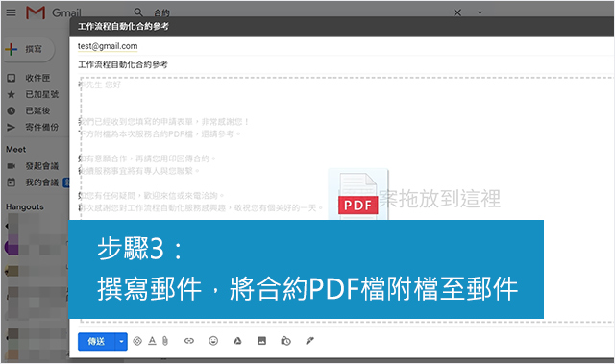Click the clock icon beside 已延後
The width and height of the screenshot is (615, 364).
pyautogui.click(x=12, y=110)
